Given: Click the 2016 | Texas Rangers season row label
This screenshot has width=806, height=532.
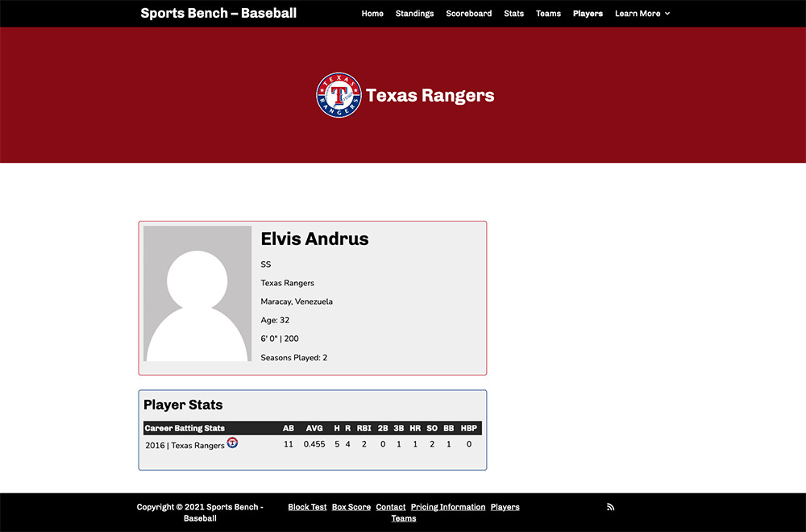Looking at the screenshot, I should (185, 445).
